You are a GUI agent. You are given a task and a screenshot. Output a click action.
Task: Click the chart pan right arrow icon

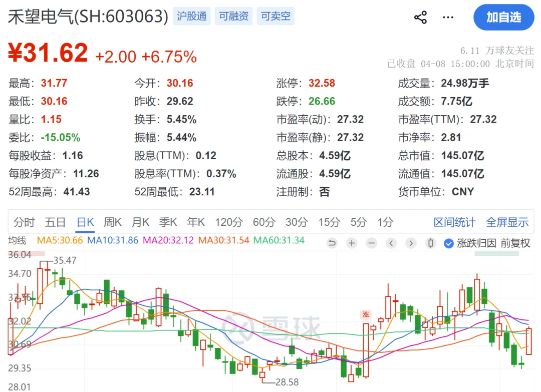tap(411, 243)
